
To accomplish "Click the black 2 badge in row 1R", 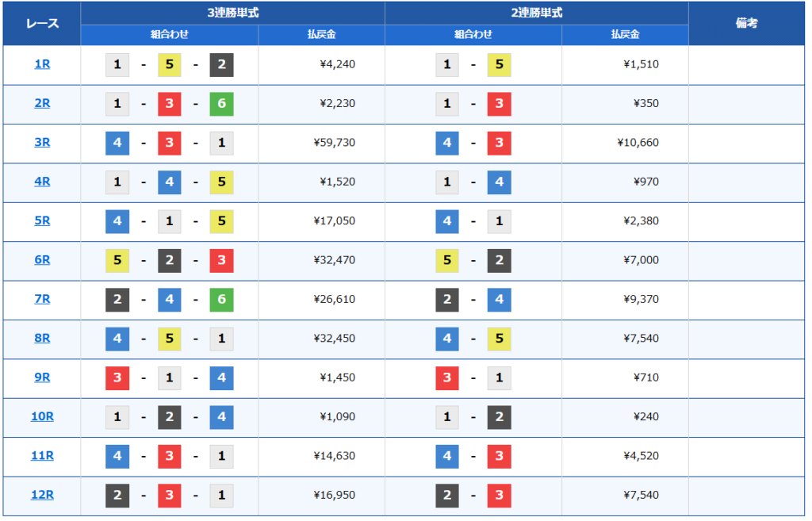I will (x=221, y=65).
